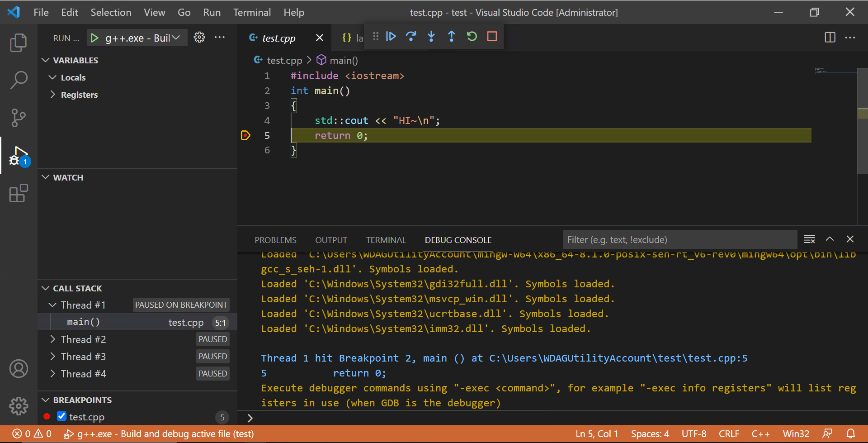Open the Go menu
This screenshot has width=868, height=443.
point(184,12)
